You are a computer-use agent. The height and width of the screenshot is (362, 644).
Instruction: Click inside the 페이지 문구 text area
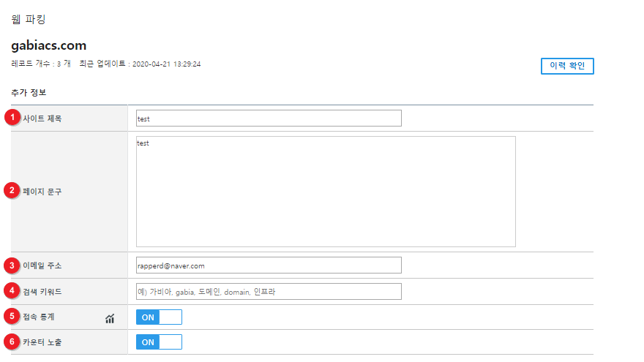click(x=326, y=192)
